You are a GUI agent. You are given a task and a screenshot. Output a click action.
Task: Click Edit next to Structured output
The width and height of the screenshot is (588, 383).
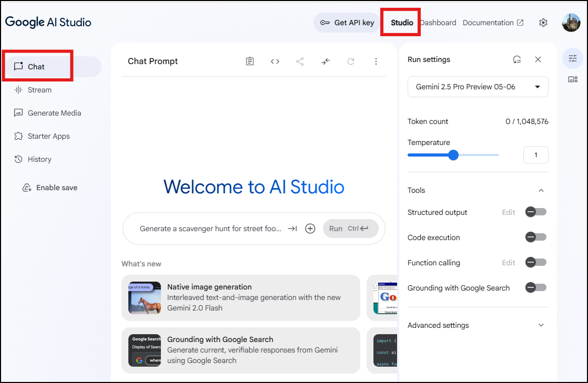pyautogui.click(x=509, y=212)
